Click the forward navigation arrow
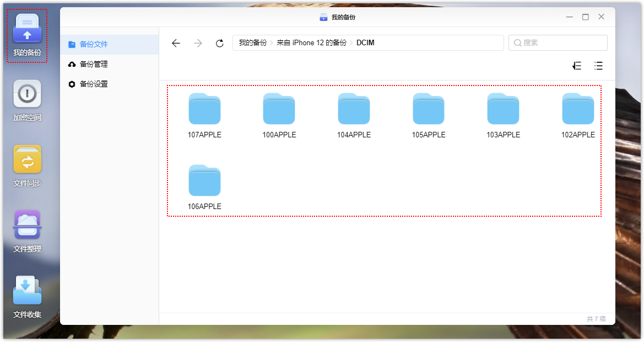 click(198, 43)
